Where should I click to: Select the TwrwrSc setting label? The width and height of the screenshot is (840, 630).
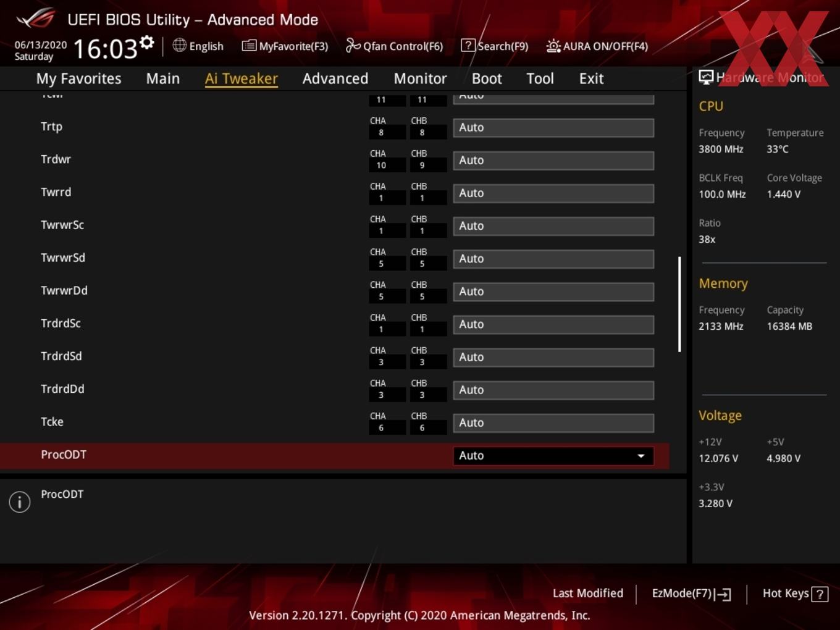[62, 225]
